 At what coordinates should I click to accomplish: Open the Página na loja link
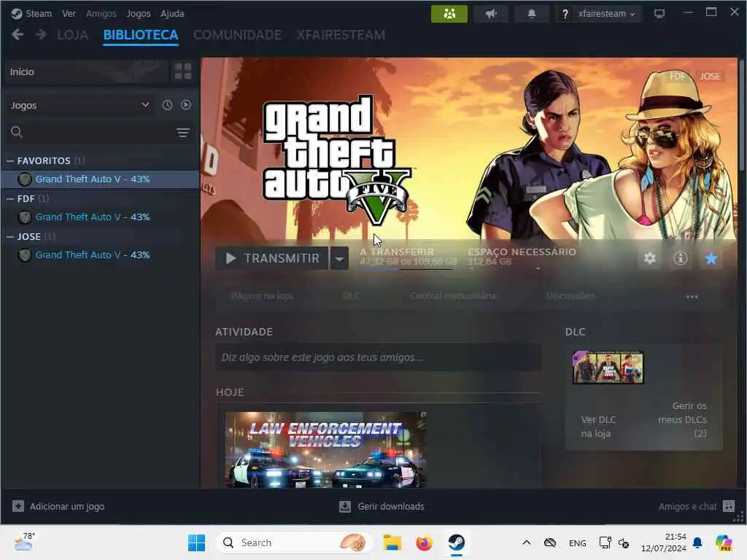(262, 296)
